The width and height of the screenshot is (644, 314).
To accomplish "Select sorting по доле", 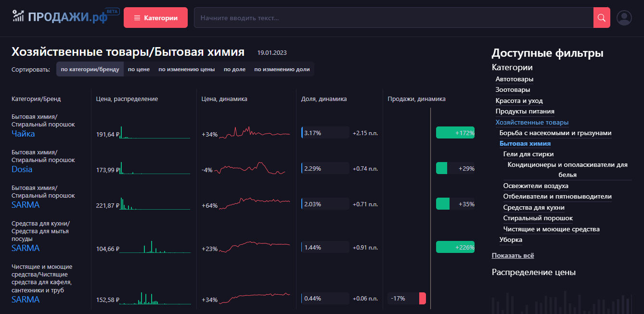I will coord(234,69).
